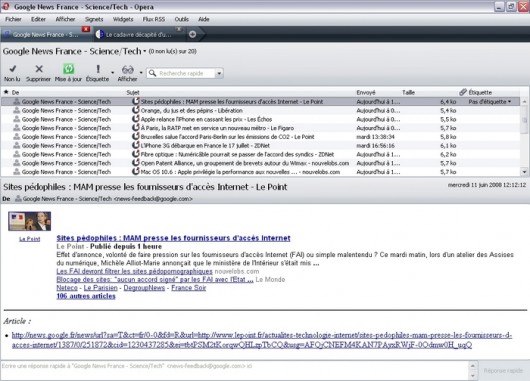Screen dimensions: 530x381
Task: Open Les FAI devront filtrer link
Action: [135, 271]
